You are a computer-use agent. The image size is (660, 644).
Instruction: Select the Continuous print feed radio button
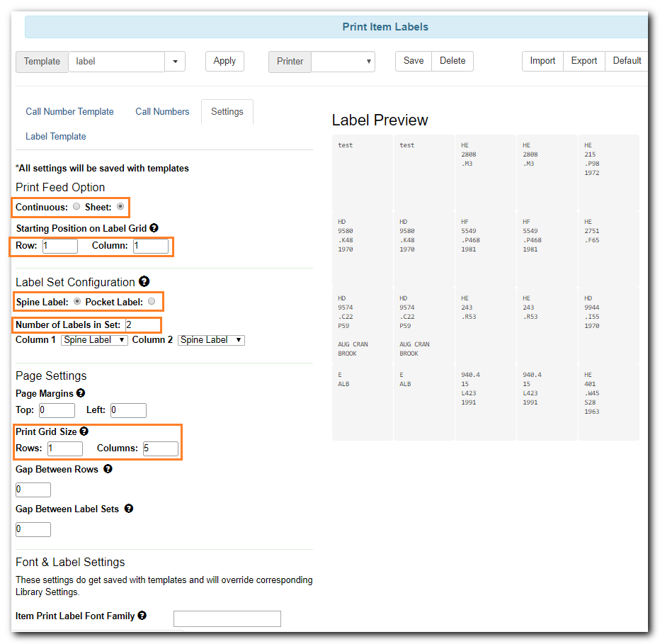(76, 207)
